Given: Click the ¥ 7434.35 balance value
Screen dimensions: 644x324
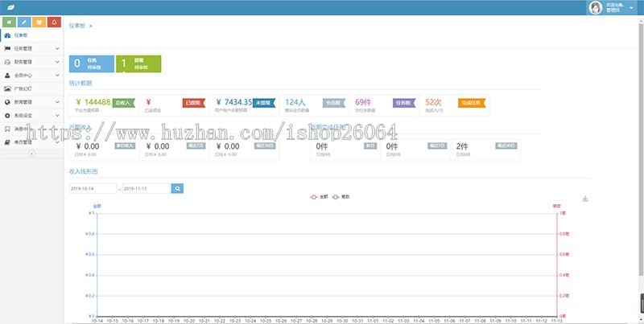Looking at the screenshot, I should [233, 102].
